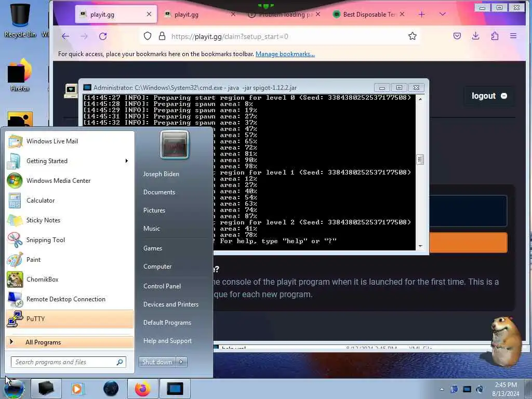
Task: Open Pictures from Start menu
Action: coord(154,210)
